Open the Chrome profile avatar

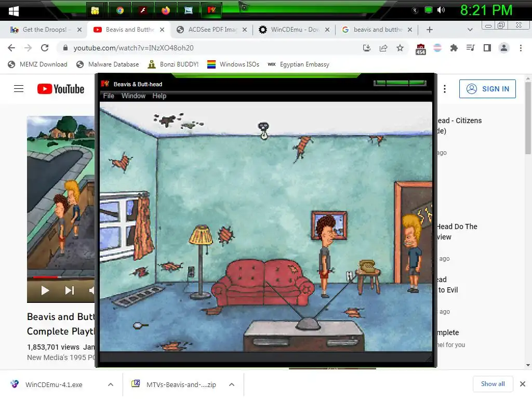(x=504, y=48)
